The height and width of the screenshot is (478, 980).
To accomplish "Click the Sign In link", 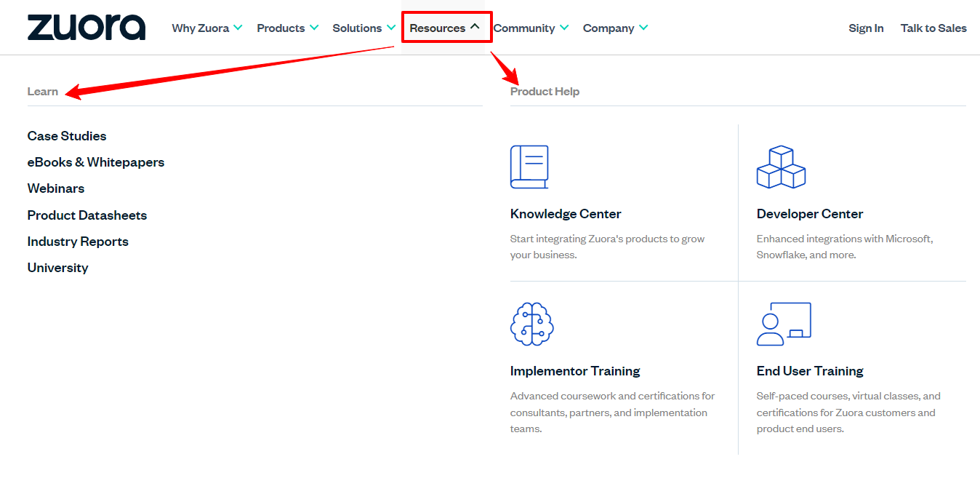I will pos(866,28).
